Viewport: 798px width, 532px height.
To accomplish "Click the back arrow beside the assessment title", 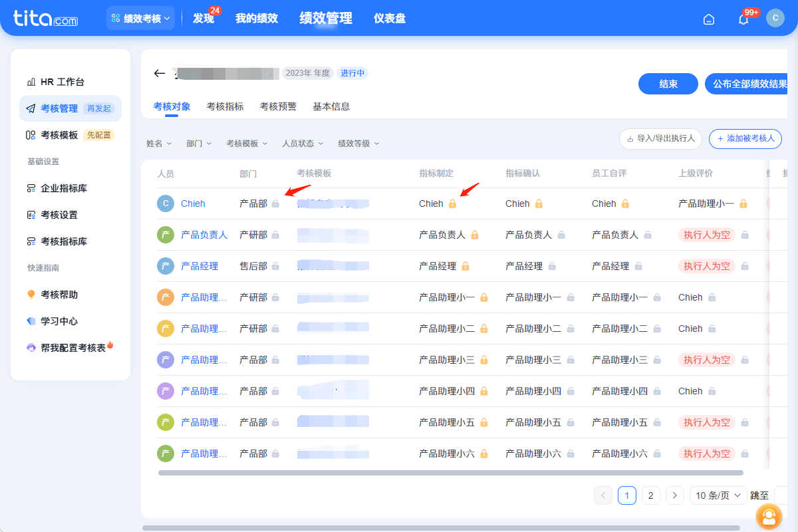I will 159,74.
